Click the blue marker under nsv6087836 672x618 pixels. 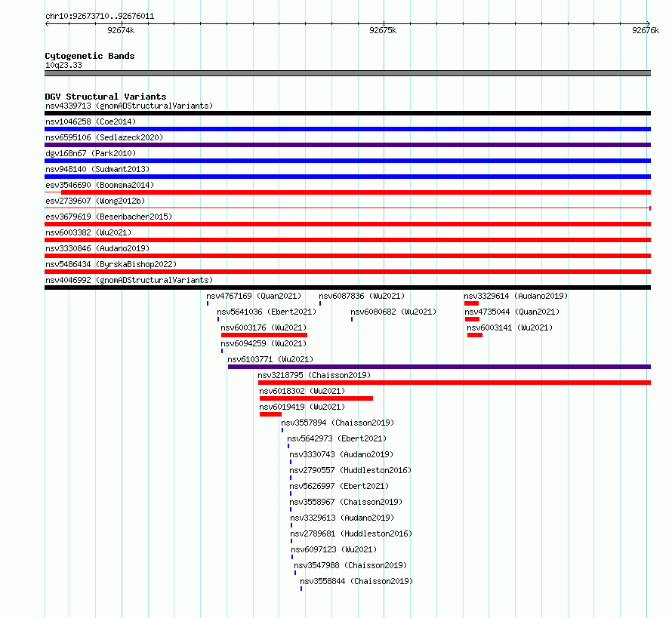320,303
